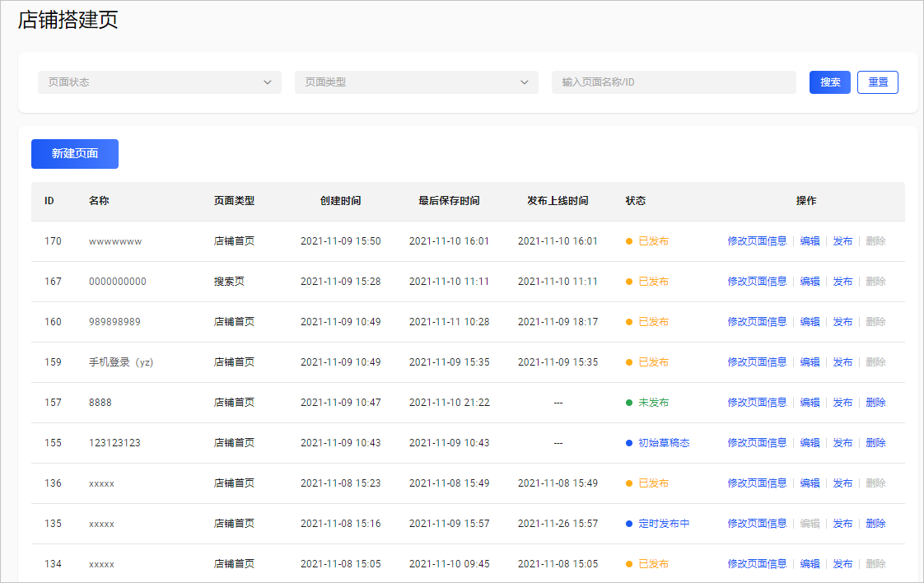Click 编辑 for row ID 167
924x583 pixels.
(x=810, y=282)
